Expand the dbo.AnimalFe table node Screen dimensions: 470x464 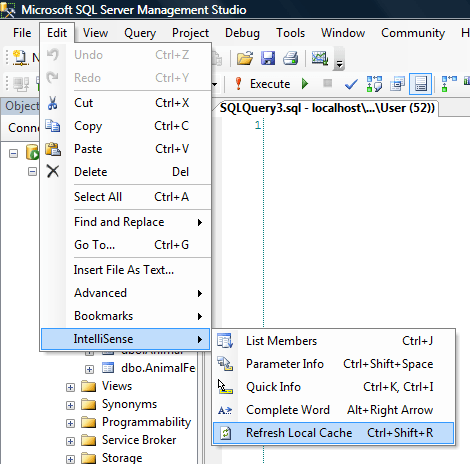coord(89,369)
